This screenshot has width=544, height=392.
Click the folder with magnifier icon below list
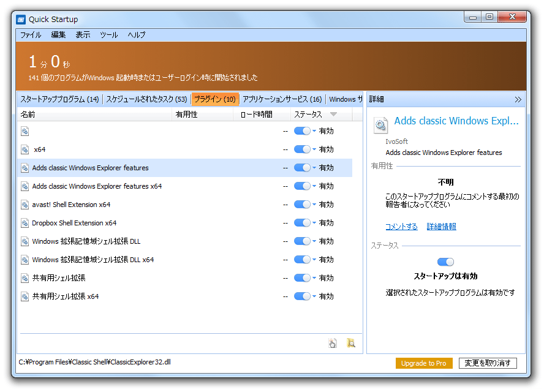(x=351, y=343)
